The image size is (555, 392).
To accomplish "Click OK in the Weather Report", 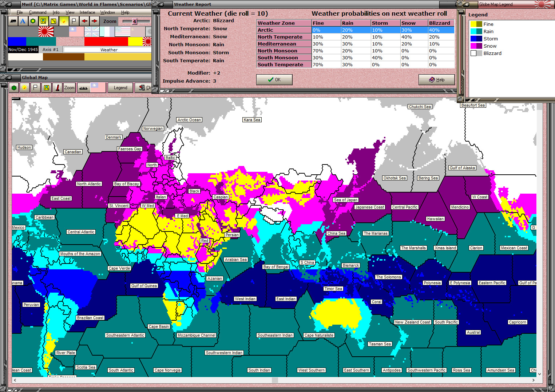I will [x=274, y=80].
